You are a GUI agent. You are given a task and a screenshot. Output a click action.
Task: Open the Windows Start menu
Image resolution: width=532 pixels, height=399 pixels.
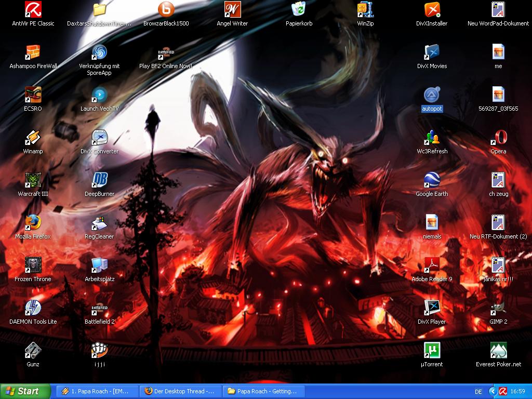tap(24, 391)
